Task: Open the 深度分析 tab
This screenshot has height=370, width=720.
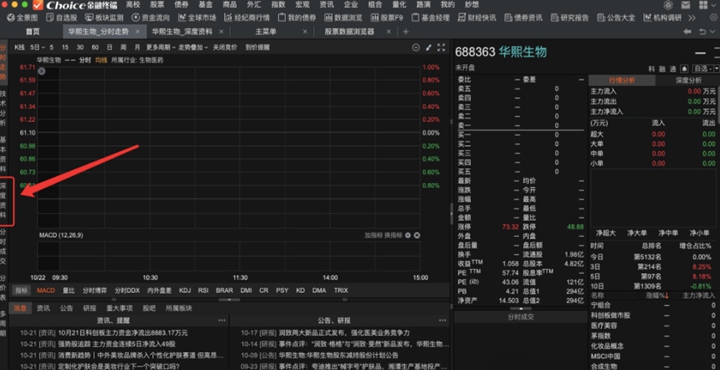Action: [x=688, y=80]
